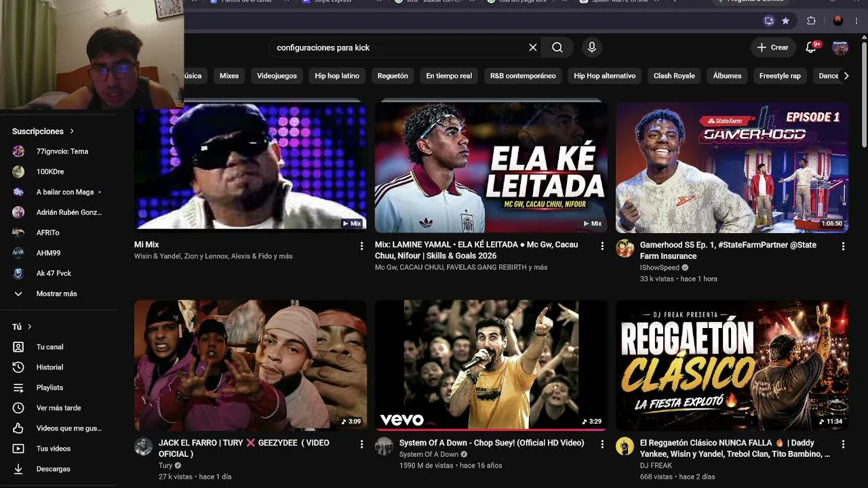Select the Álbumes chip
This screenshot has width=868, height=488.
[x=727, y=76]
